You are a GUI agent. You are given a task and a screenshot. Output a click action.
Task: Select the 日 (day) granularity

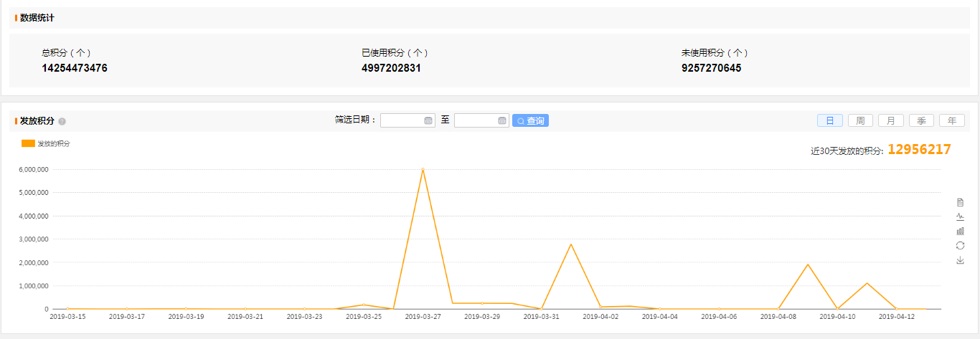click(829, 120)
